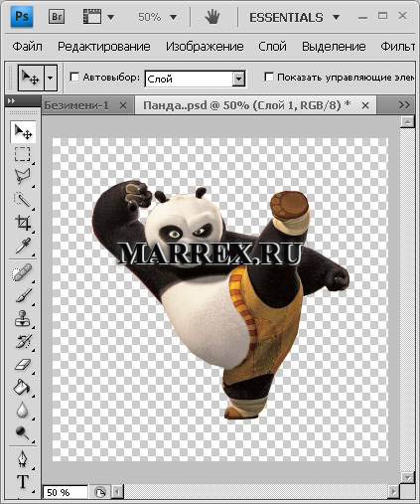Open the Выделение menu
Screen dimensions: 420x504
pyautogui.click(x=334, y=47)
